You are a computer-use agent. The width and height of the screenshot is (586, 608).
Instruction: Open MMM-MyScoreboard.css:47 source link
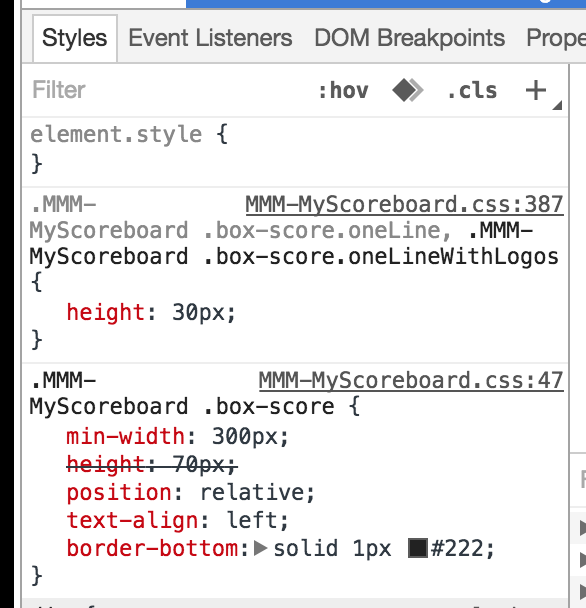(x=411, y=380)
